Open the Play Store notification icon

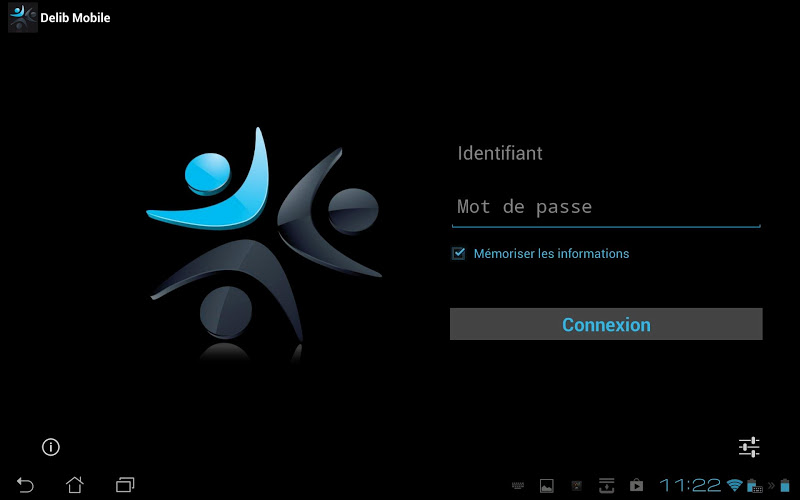(x=636, y=486)
